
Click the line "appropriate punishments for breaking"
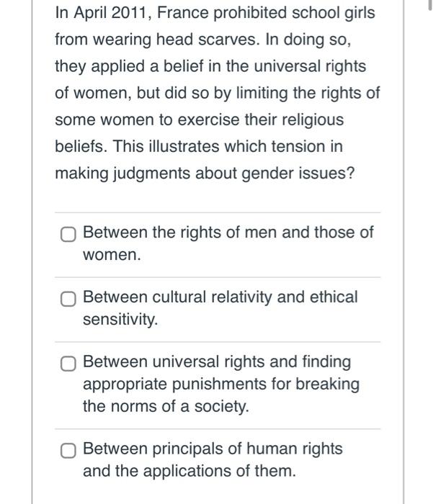[221, 384]
